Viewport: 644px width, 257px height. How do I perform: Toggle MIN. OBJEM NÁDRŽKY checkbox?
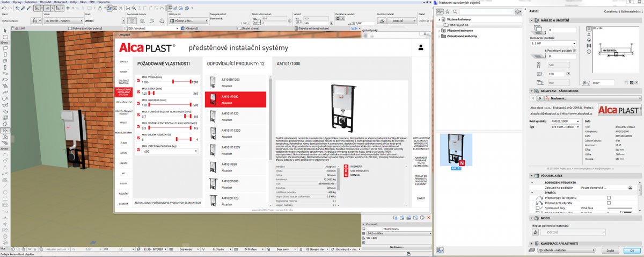point(138,138)
